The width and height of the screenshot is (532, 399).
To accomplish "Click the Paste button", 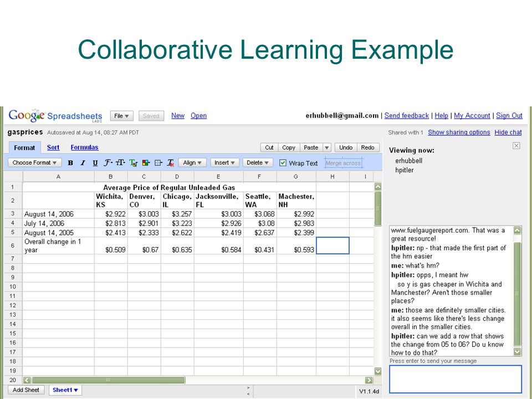I will [311, 147].
